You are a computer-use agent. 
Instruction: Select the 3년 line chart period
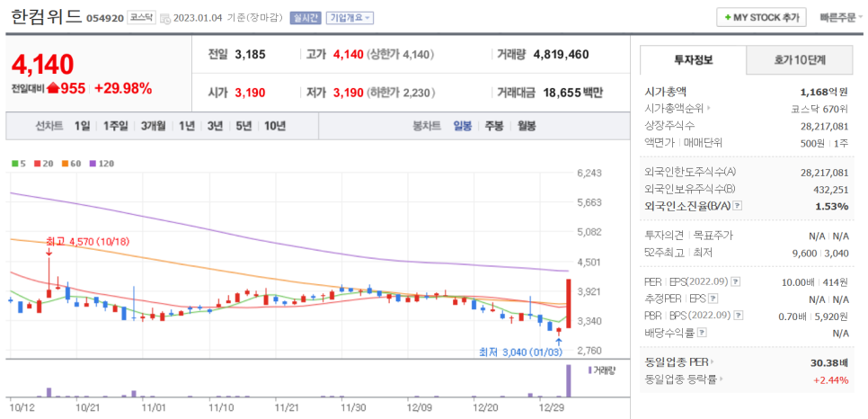(x=215, y=126)
